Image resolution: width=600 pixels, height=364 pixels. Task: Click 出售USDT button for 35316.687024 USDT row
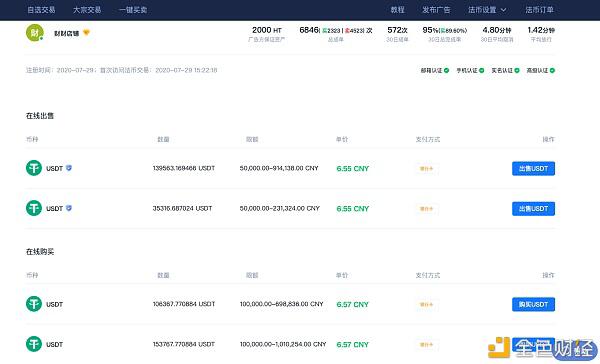(x=533, y=209)
